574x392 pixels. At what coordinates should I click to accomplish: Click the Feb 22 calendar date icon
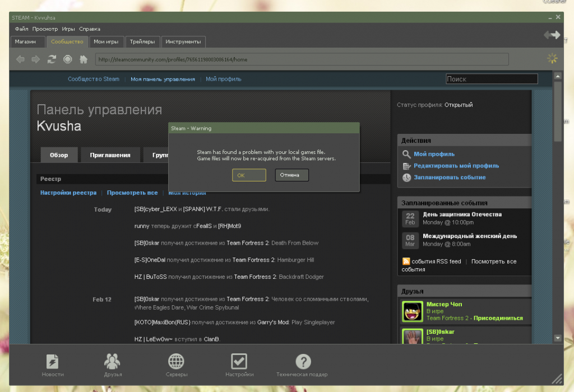pos(410,219)
